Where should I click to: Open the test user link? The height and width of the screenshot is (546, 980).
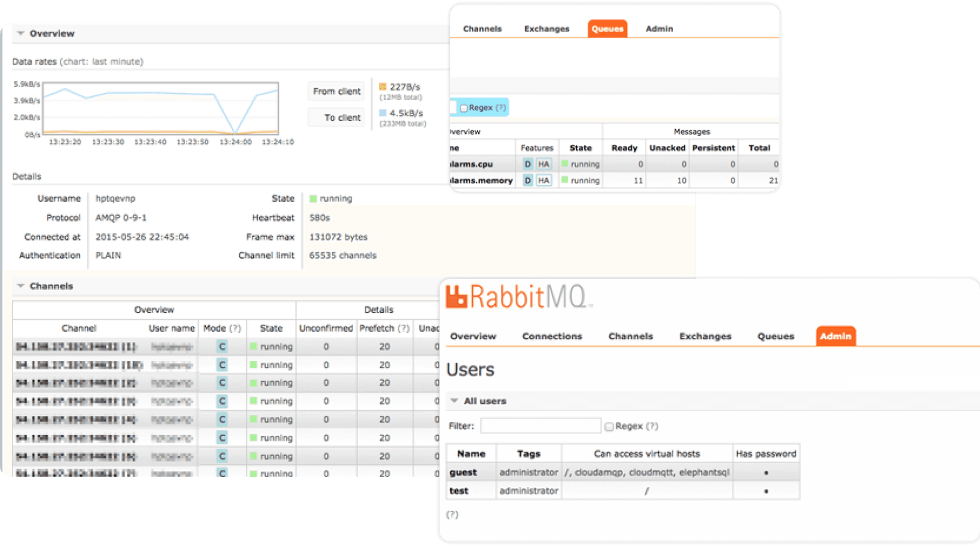[x=458, y=491]
